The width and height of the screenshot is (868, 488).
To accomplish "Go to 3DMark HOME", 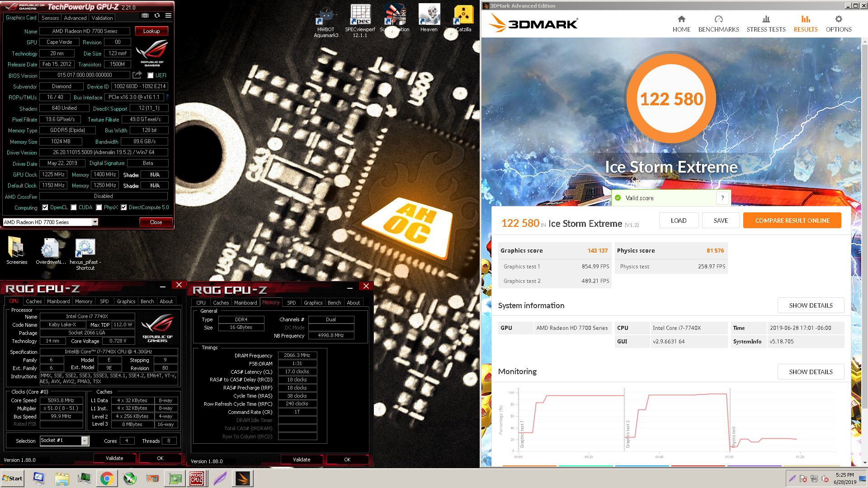I will click(681, 24).
